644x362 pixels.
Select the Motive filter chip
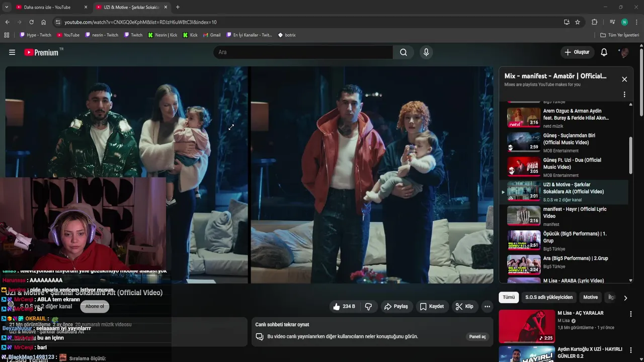coord(590,297)
